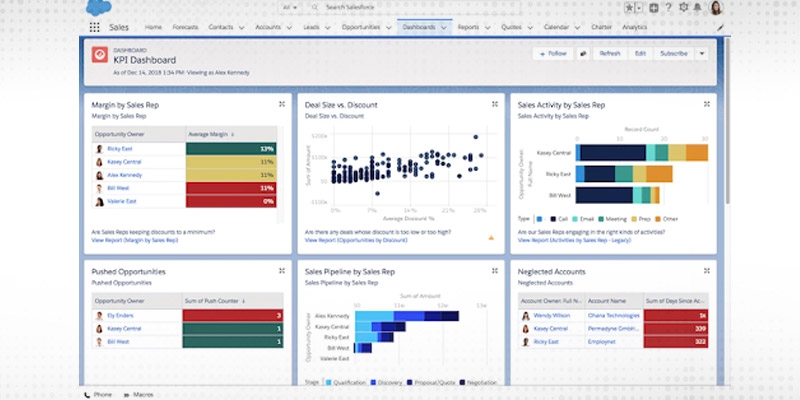Expand the Neglected Accounts widget

pyautogui.click(x=707, y=271)
